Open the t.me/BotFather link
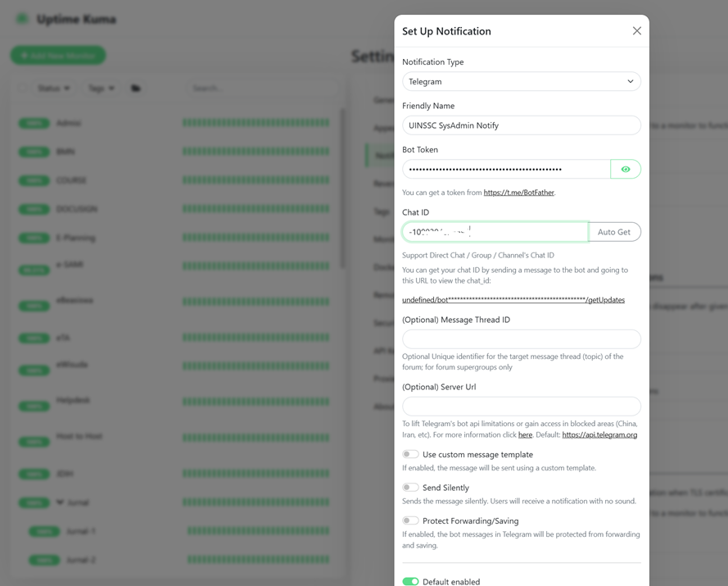 pos(518,193)
